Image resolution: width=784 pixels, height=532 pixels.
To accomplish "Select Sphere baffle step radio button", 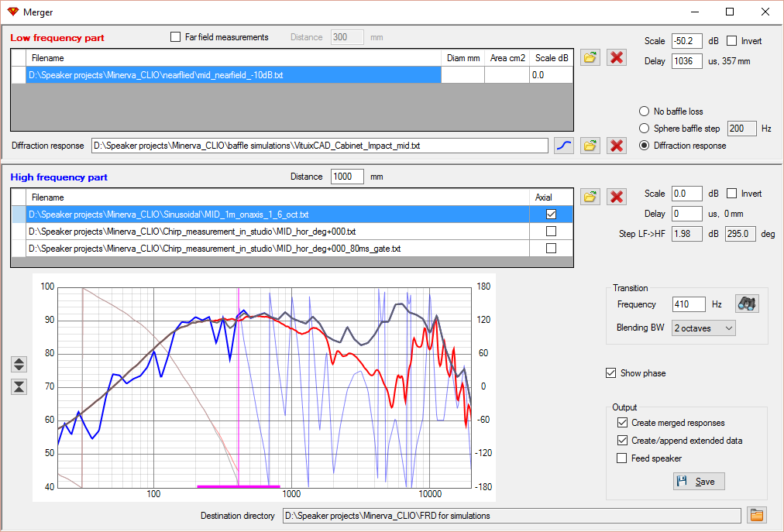I will [645, 129].
